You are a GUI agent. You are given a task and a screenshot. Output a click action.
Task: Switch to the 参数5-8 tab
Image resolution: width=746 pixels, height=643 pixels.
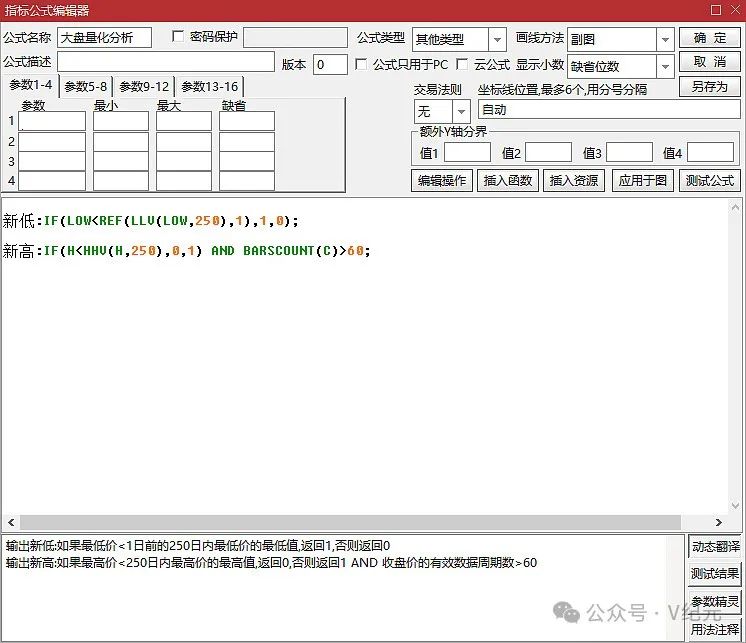tap(86, 87)
